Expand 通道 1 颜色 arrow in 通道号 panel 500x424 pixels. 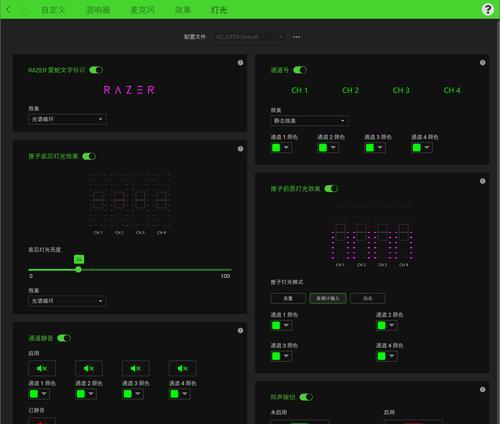pyautogui.click(x=286, y=147)
